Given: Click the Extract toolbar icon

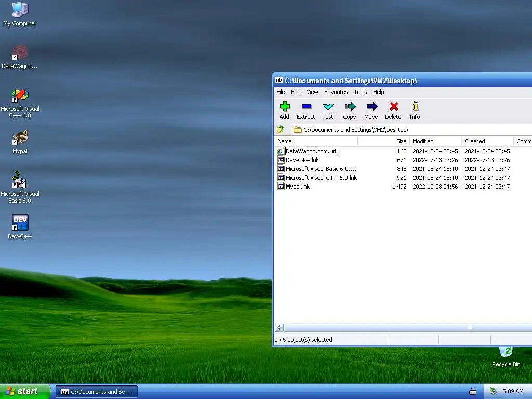Looking at the screenshot, I should point(305,110).
